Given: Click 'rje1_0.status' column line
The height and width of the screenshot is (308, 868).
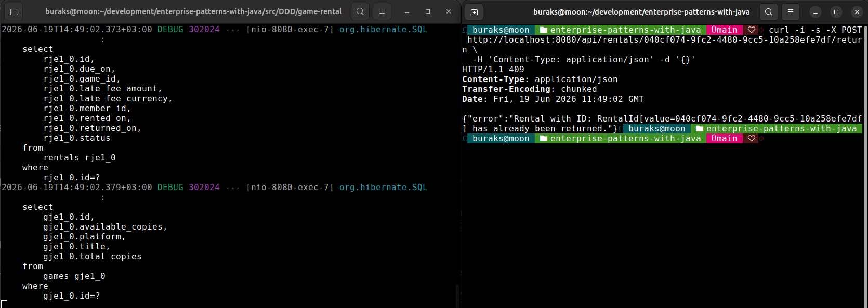Looking at the screenshot, I should click(77, 138).
